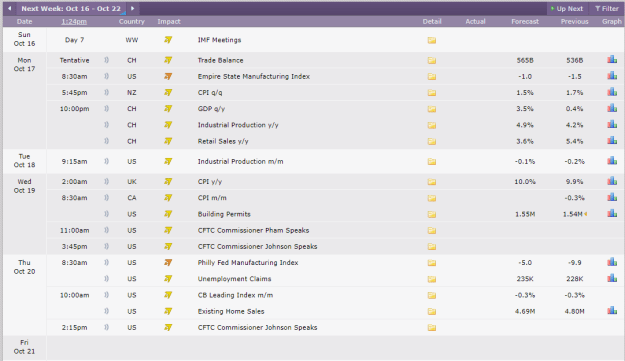Click the Sun Oct 16 date cell
Screen dimensions: 625x361
24,39
